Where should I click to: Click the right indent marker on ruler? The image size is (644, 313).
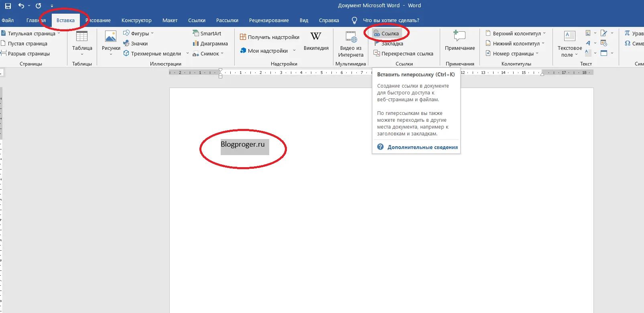(542, 74)
